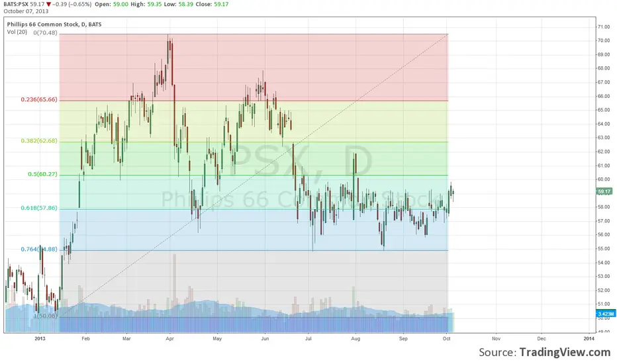Screen dimensions: 617x364
Task: Click the Apr label on the time axis
Action: click(169, 338)
